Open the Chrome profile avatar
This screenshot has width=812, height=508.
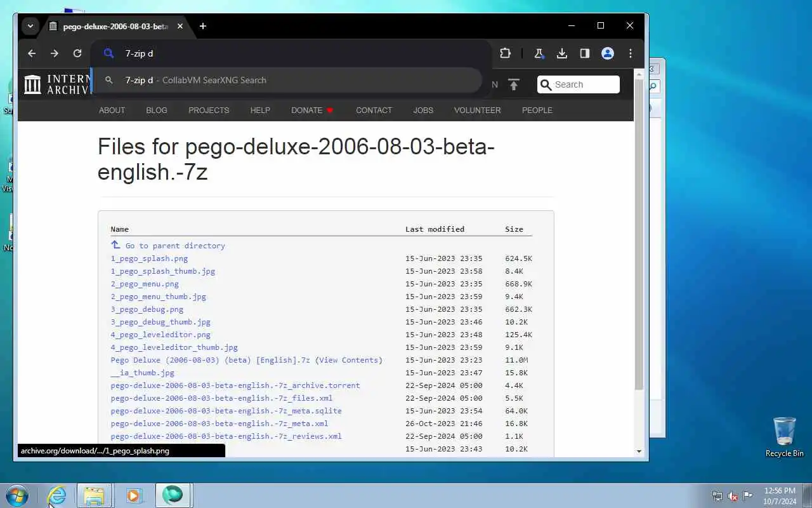[x=608, y=54]
